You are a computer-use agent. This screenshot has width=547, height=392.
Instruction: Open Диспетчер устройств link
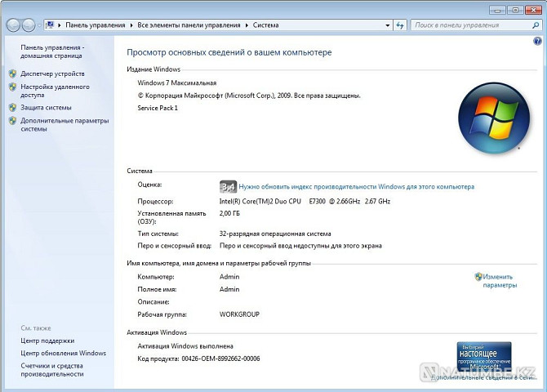coord(52,73)
